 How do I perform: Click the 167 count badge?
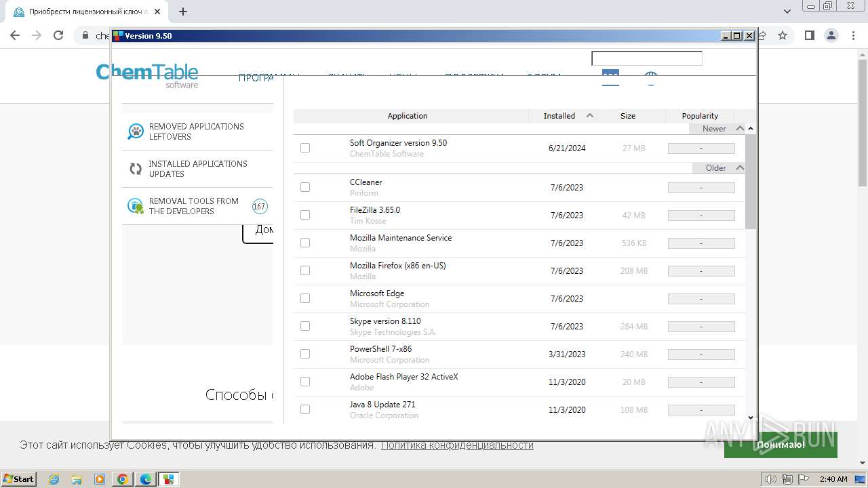pos(259,206)
